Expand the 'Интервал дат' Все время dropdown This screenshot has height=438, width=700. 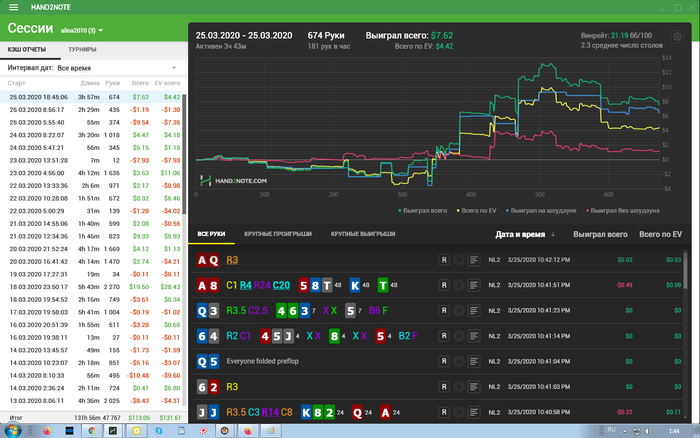click(x=92, y=68)
